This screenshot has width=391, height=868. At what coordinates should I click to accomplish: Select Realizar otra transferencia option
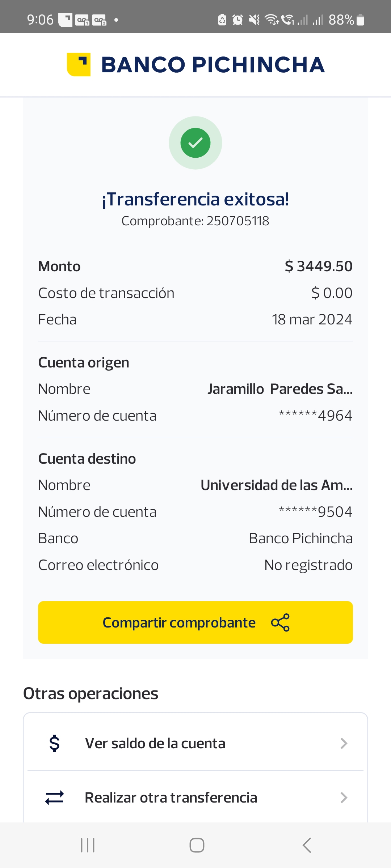(x=171, y=797)
